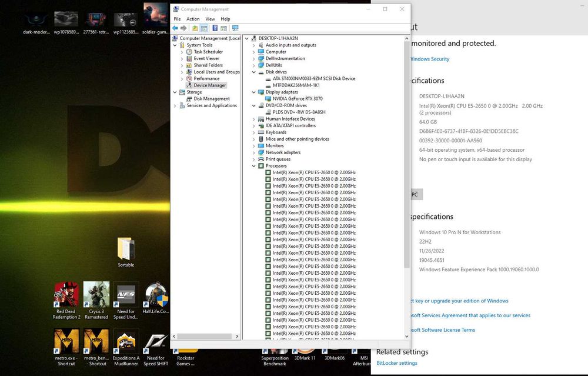Open Expeditions A MudRunner desktop icon
The width and height of the screenshot is (588, 376).
click(x=126, y=347)
